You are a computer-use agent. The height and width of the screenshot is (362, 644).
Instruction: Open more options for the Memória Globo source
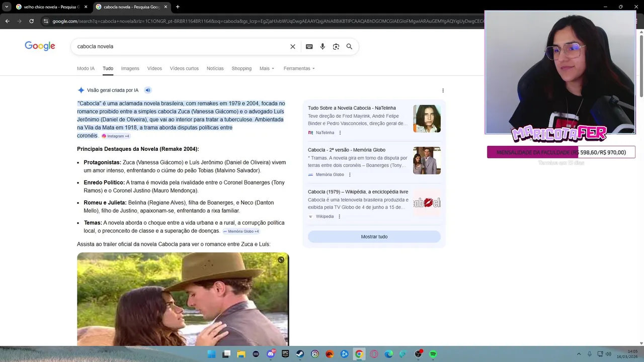click(350, 174)
